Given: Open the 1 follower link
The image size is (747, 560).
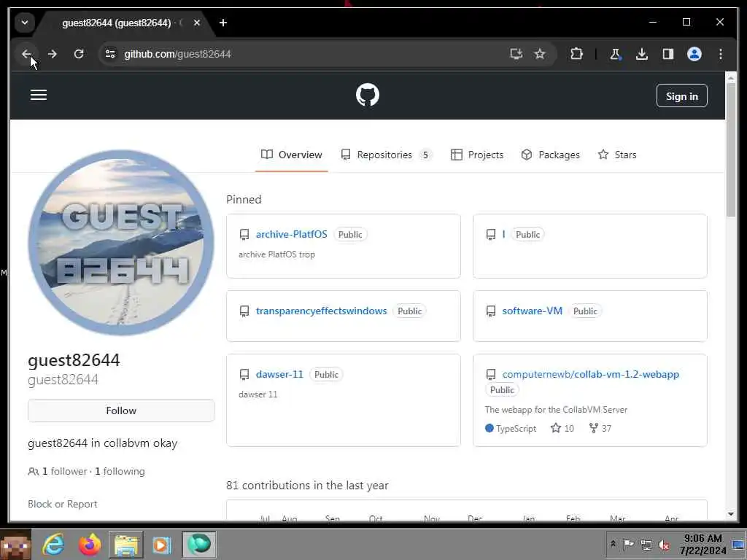Looking at the screenshot, I should (64, 472).
